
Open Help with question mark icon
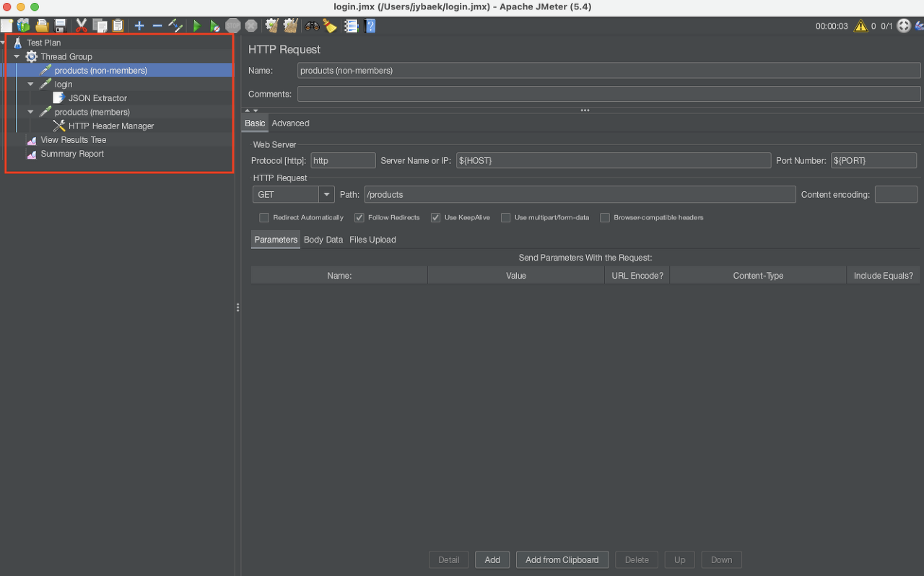pos(370,26)
